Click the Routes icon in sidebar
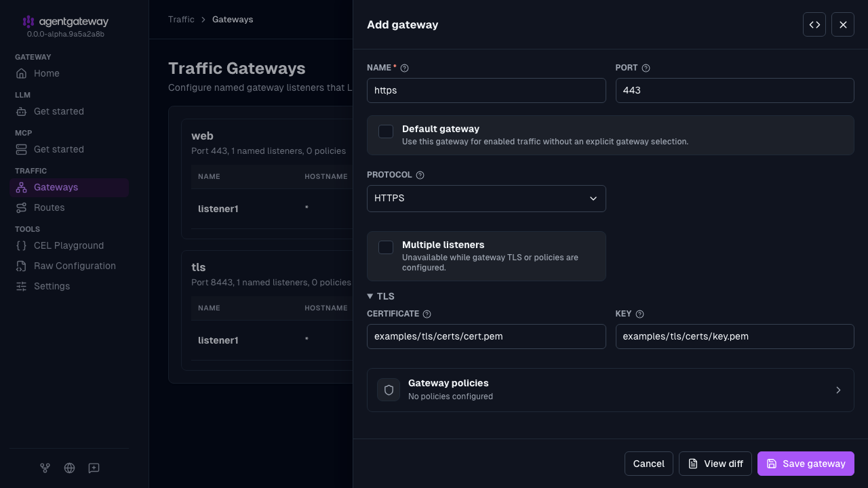Viewport: 868px width, 488px height. [x=22, y=207]
